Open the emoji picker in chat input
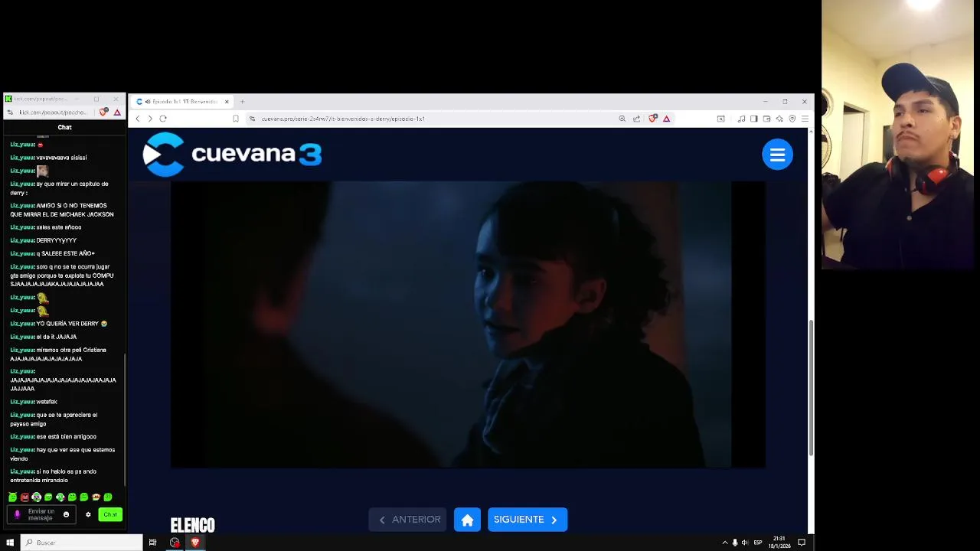This screenshot has width=980, height=551. pos(66,515)
